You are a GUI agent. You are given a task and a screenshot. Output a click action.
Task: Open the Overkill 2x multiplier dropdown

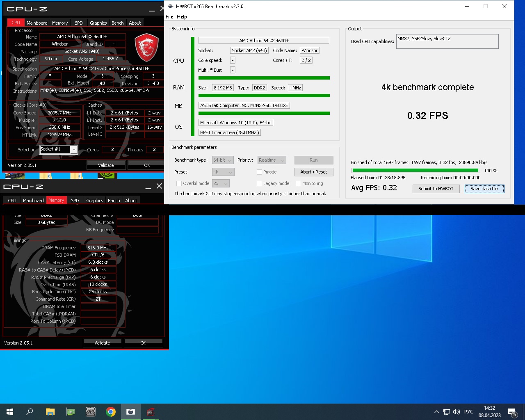tap(221, 183)
